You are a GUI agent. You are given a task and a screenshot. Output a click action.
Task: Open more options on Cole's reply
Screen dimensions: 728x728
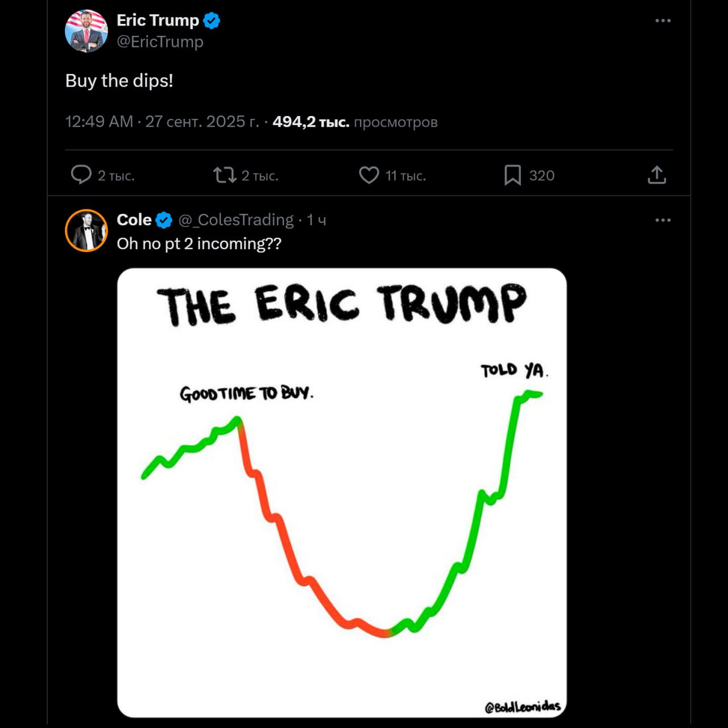(663, 220)
